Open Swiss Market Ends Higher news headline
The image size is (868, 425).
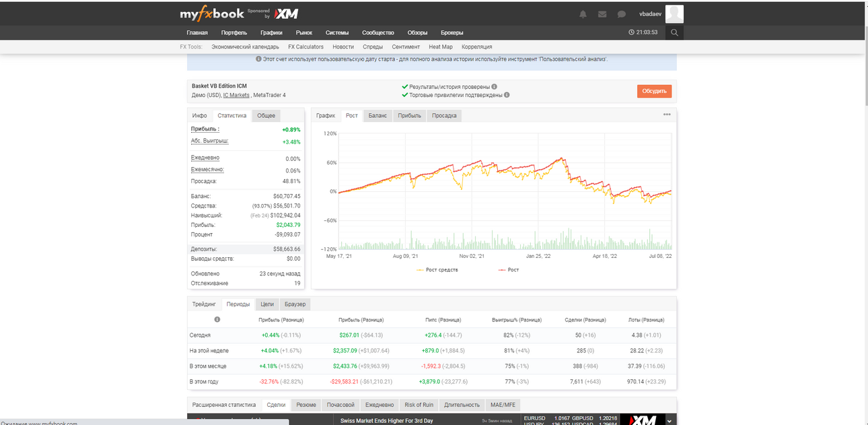pos(386,420)
